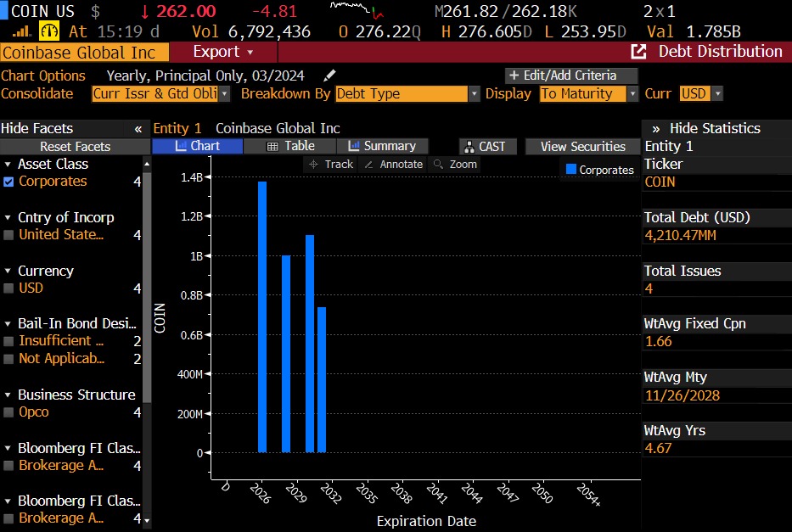Click the WtAvg Mty value 11/26/2028
Viewport: 792px width, 532px height.
(x=682, y=395)
